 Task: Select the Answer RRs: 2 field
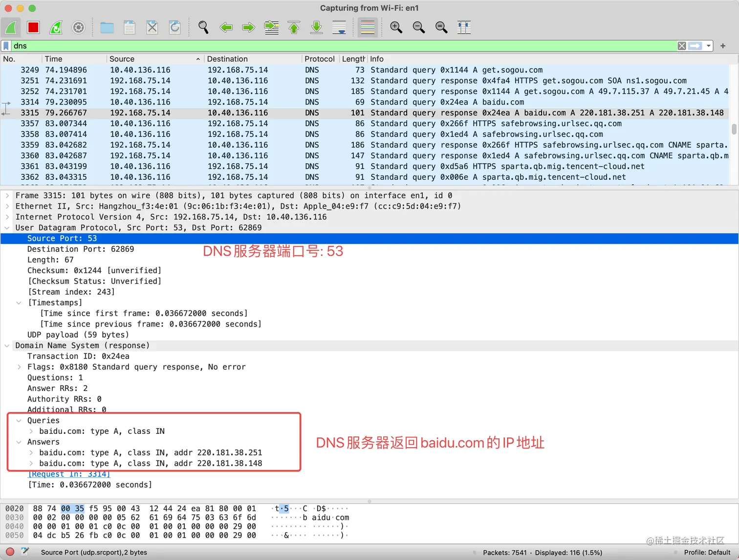(58, 388)
